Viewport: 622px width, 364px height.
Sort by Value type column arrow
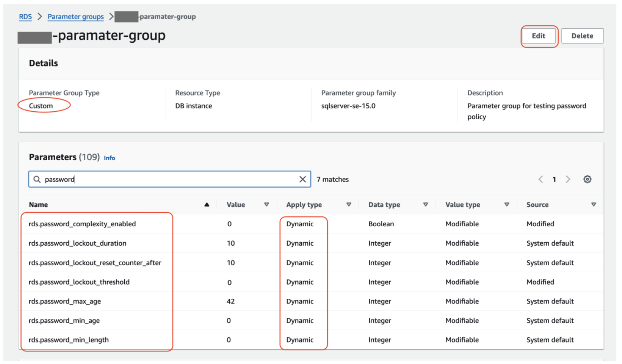click(507, 204)
